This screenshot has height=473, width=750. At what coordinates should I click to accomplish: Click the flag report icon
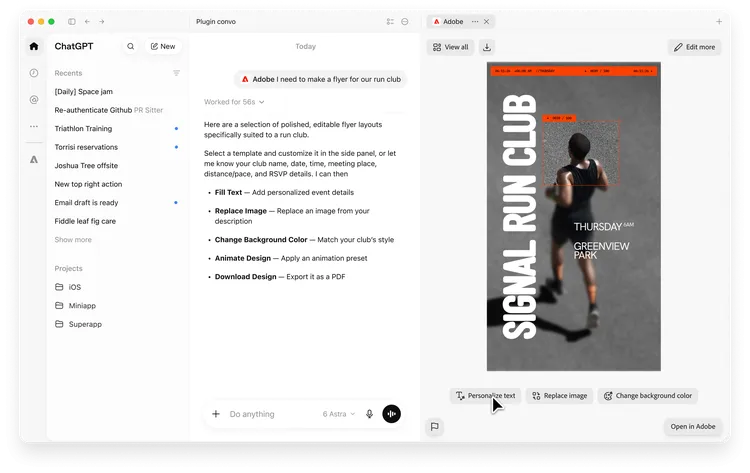coord(434,426)
